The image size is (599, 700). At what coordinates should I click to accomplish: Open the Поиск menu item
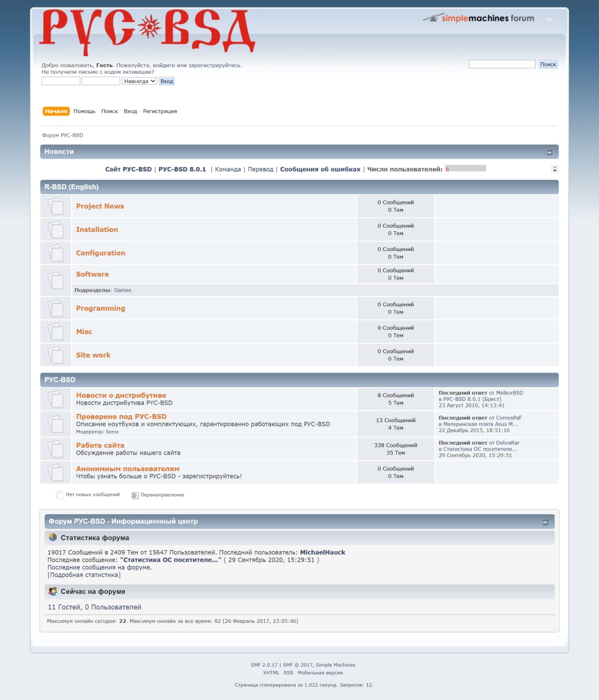click(x=109, y=111)
